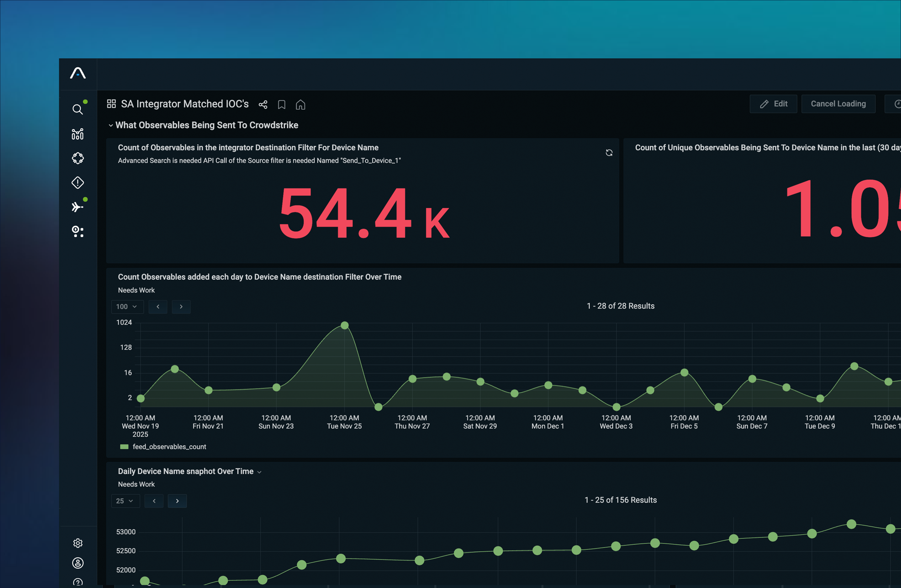Collapse What Observables Being Sent section
Image resolution: width=901 pixels, height=588 pixels.
(x=111, y=125)
